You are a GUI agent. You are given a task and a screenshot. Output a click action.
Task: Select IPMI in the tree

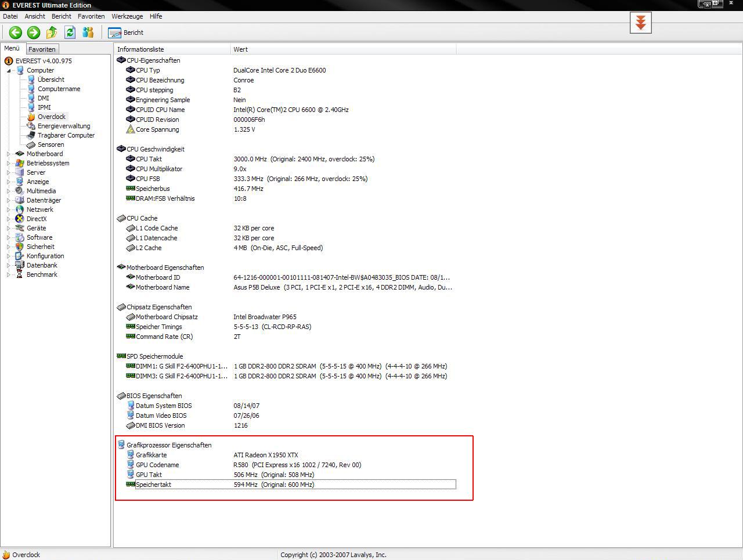pyautogui.click(x=44, y=107)
